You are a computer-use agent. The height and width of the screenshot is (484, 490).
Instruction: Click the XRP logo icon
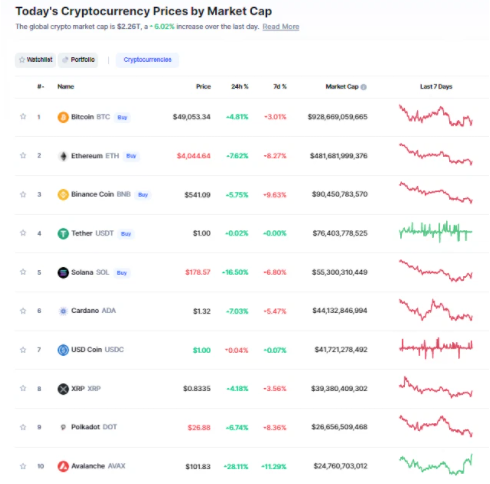click(x=63, y=389)
